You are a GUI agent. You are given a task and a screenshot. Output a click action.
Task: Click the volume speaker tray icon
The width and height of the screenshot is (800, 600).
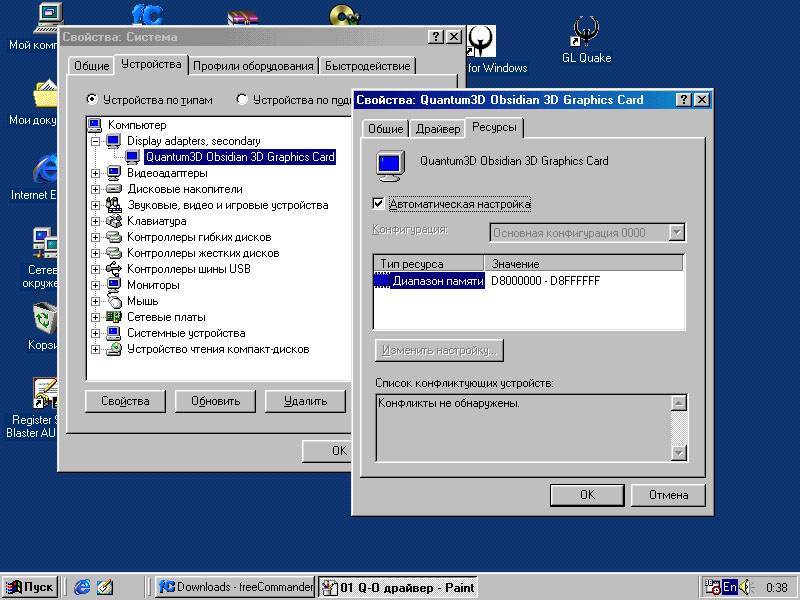pyautogui.click(x=744, y=587)
